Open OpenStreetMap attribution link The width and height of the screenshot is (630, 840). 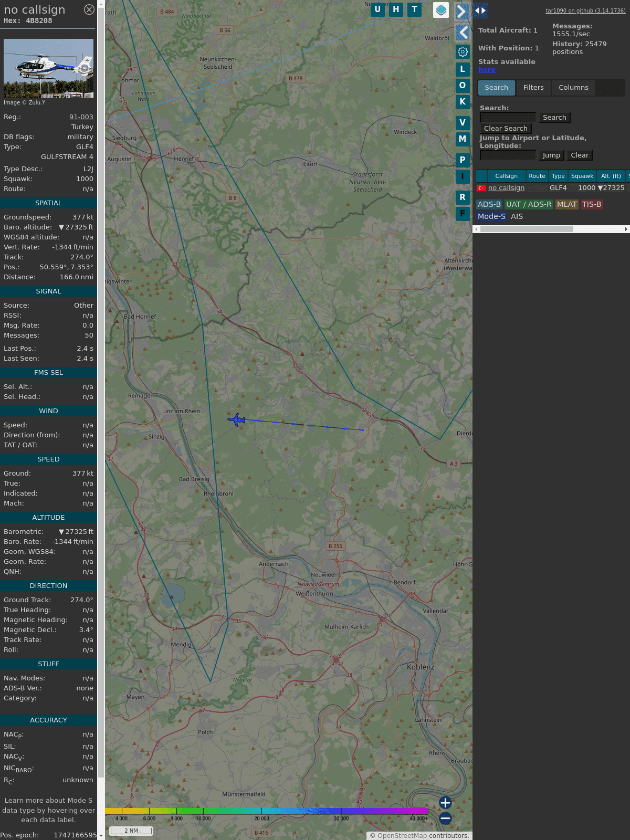[x=402, y=836]
